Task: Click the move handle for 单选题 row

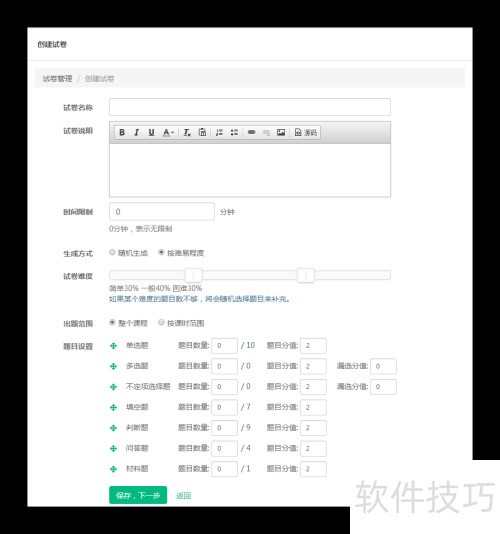Action: coord(113,346)
